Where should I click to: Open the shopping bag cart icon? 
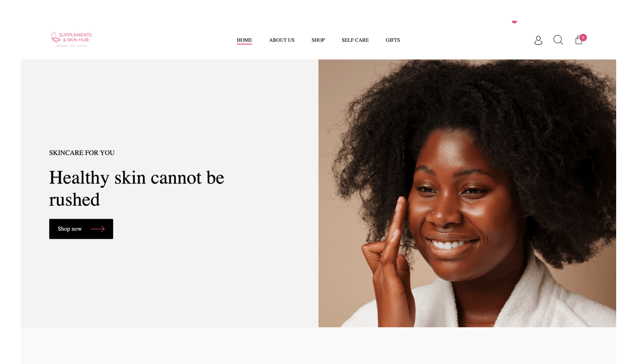(x=578, y=40)
